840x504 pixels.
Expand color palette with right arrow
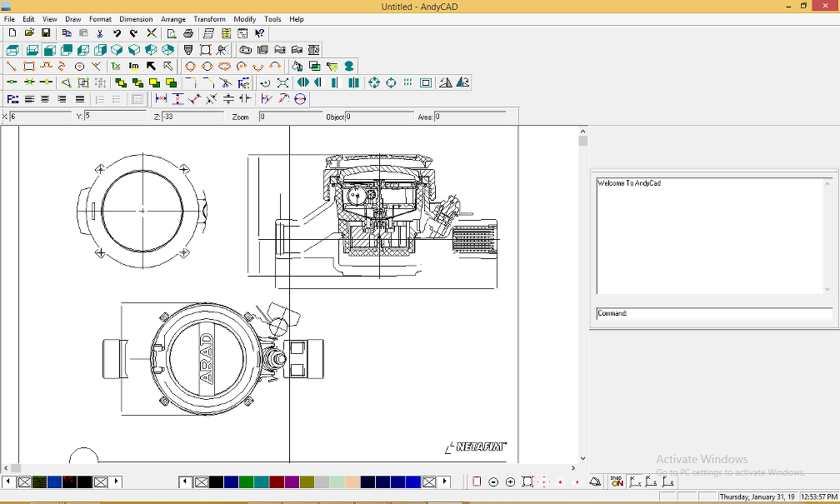[x=445, y=482]
